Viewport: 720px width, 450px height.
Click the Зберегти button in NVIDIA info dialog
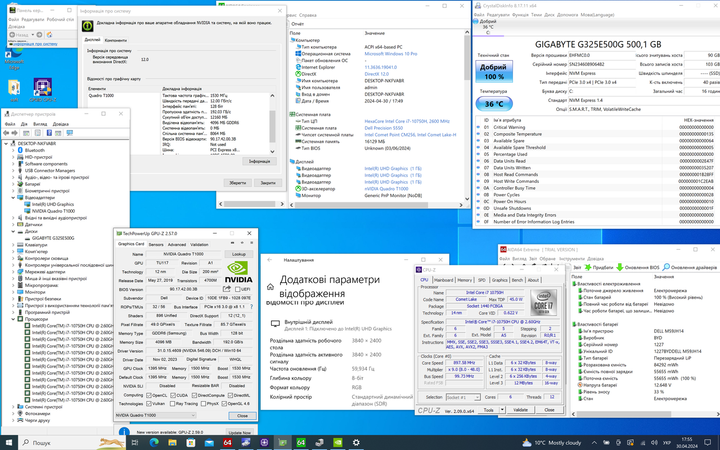(x=237, y=182)
